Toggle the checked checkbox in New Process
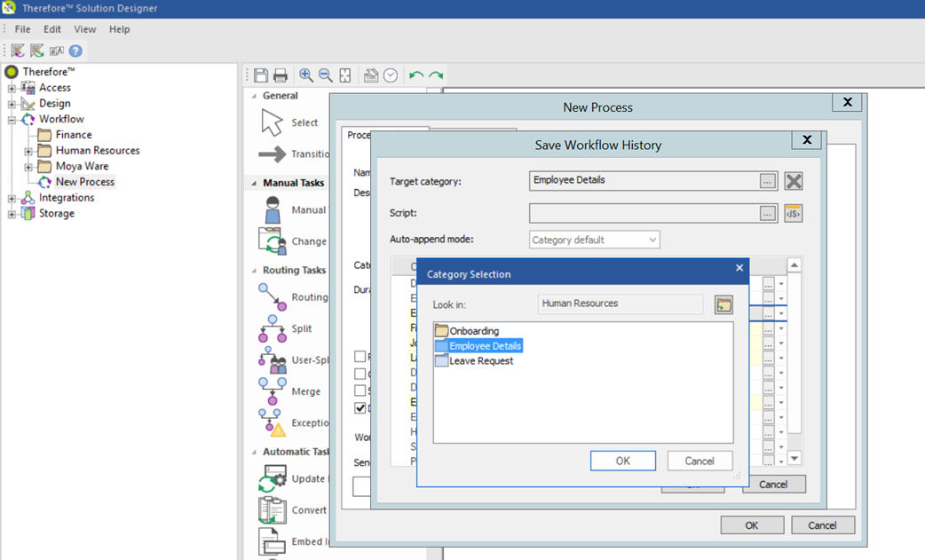 360,408
